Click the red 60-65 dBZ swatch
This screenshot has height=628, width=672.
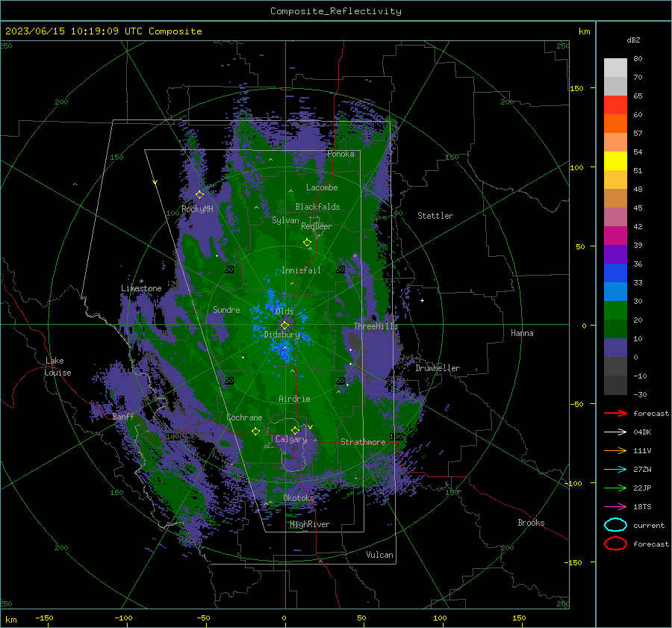pos(615,105)
